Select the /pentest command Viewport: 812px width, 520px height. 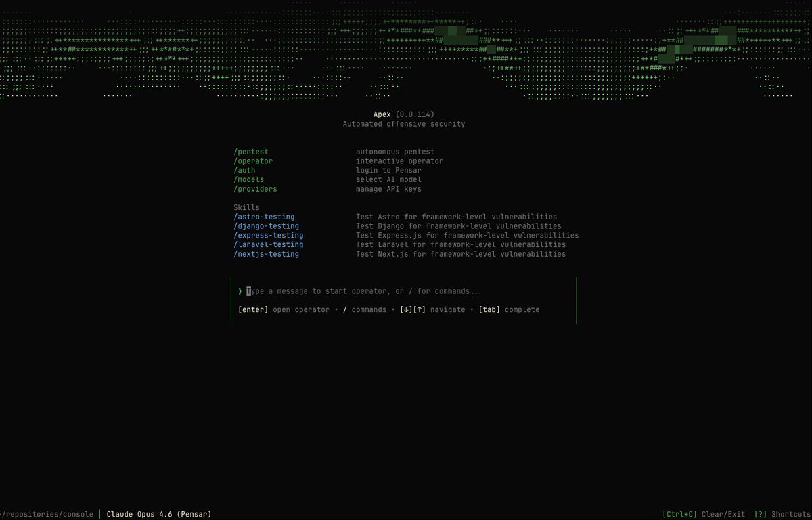[x=251, y=152]
